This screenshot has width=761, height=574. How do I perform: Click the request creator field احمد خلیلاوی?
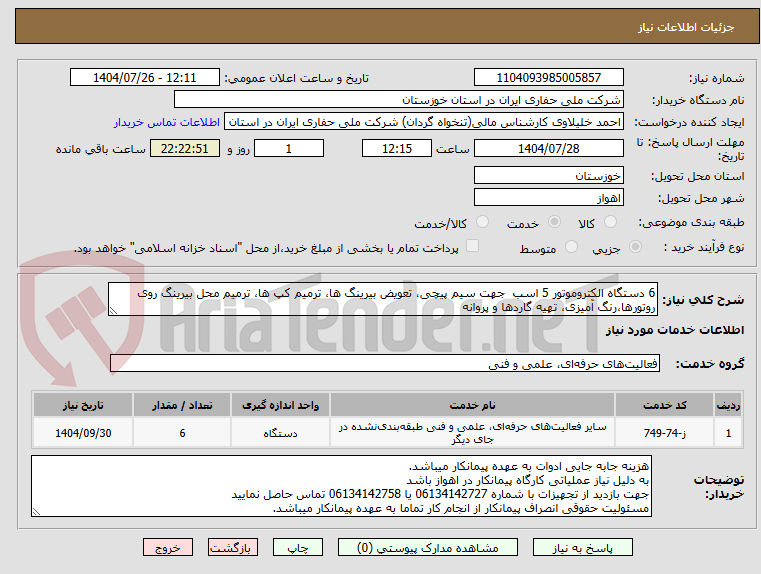tap(424, 122)
